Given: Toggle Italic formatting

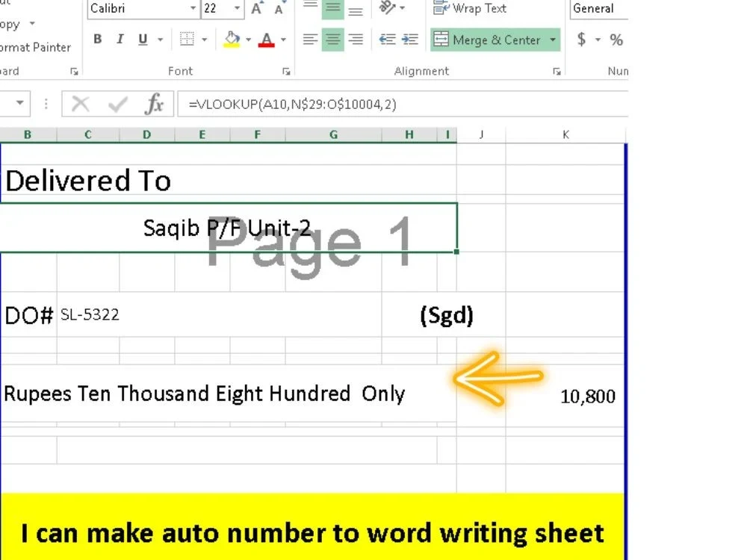Looking at the screenshot, I should (x=120, y=39).
